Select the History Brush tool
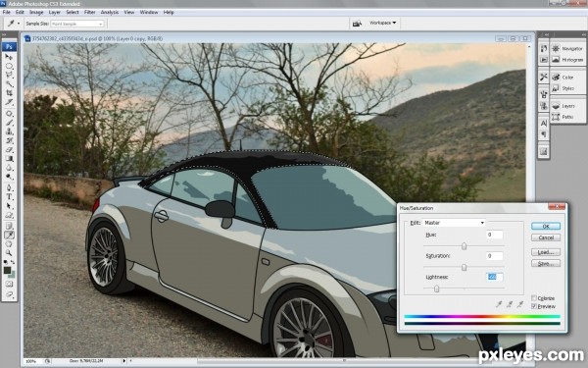 pos(9,140)
